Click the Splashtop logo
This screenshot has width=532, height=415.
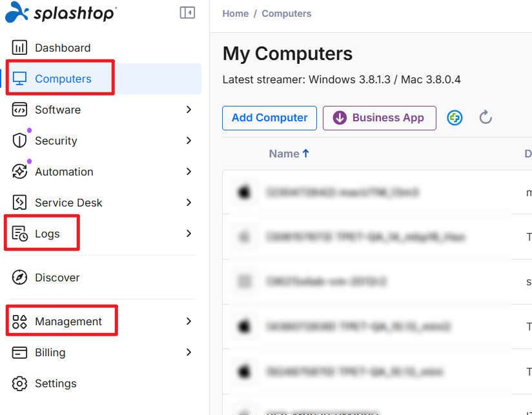click(61, 12)
